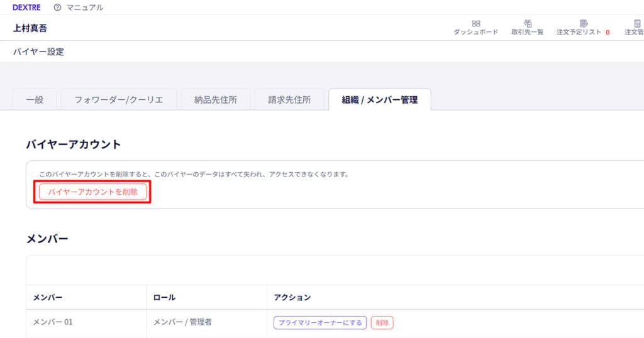Click プライマリーオーナーにする for メンバー 01

click(320, 323)
